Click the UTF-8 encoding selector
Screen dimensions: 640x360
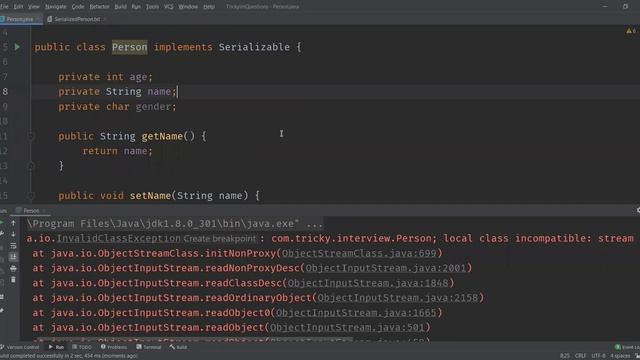(598, 356)
